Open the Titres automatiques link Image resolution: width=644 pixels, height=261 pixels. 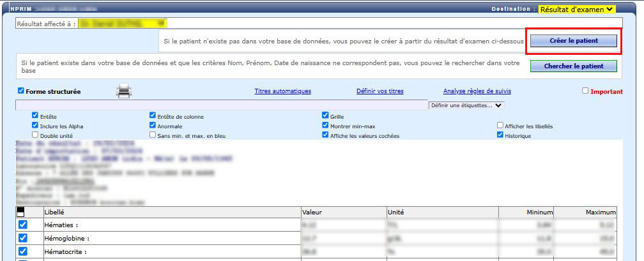click(282, 91)
